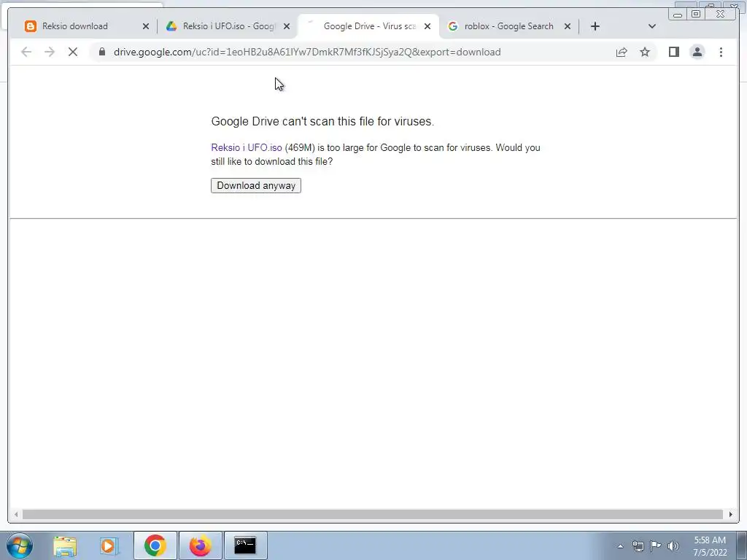The width and height of the screenshot is (747, 560).
Task: Open the Chrome three-dot menu
Action: [721, 52]
